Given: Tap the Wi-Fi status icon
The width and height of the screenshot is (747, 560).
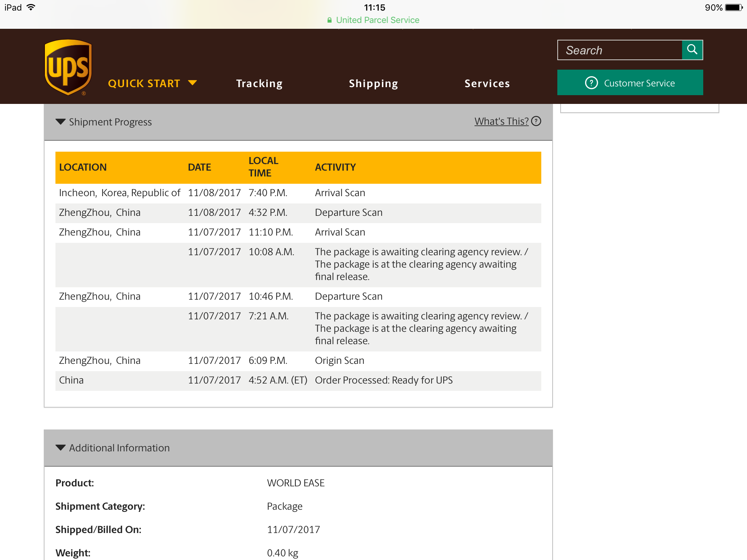Looking at the screenshot, I should (x=31, y=7).
